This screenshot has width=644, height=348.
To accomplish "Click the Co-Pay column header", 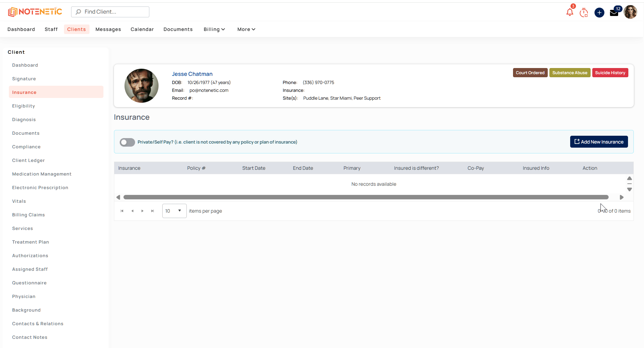I will click(x=476, y=168).
